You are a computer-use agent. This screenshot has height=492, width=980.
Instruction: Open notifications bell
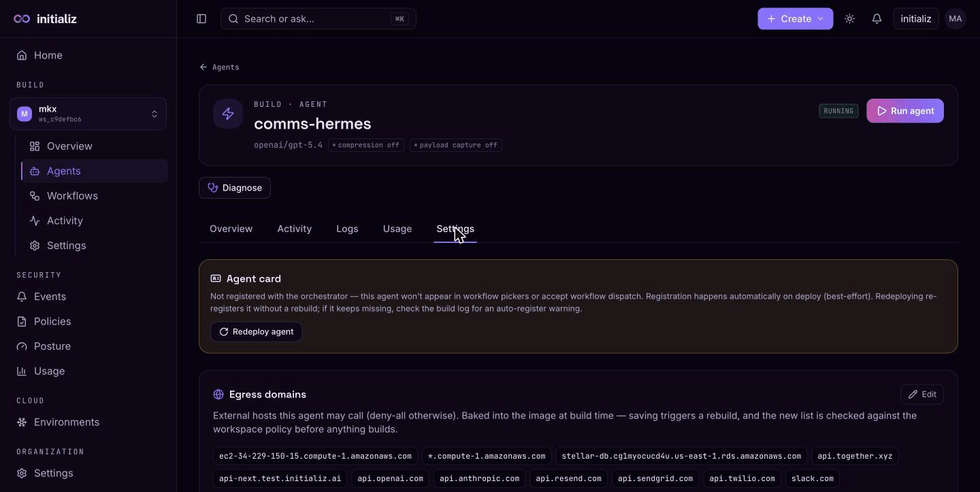(877, 18)
